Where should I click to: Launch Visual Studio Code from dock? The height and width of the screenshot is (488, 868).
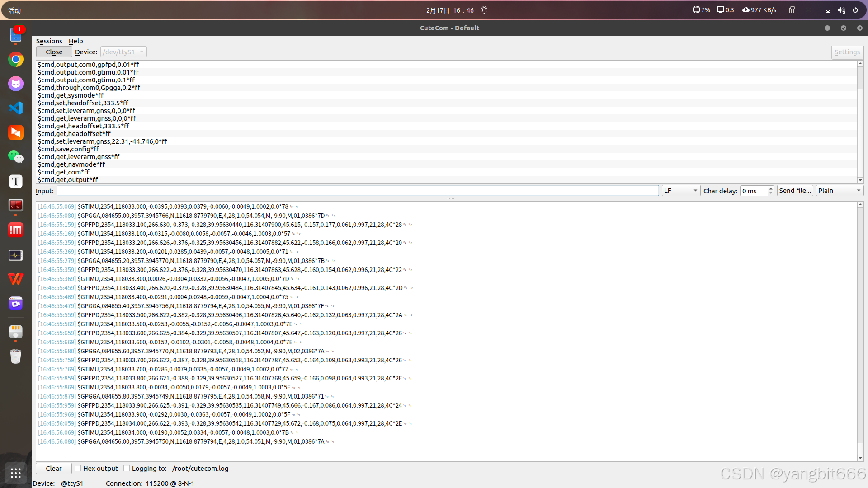[x=16, y=108]
